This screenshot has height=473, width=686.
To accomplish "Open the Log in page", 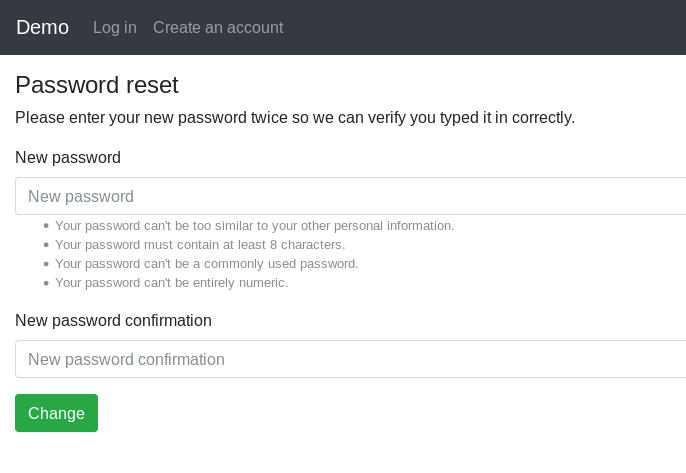I will click(x=114, y=27).
